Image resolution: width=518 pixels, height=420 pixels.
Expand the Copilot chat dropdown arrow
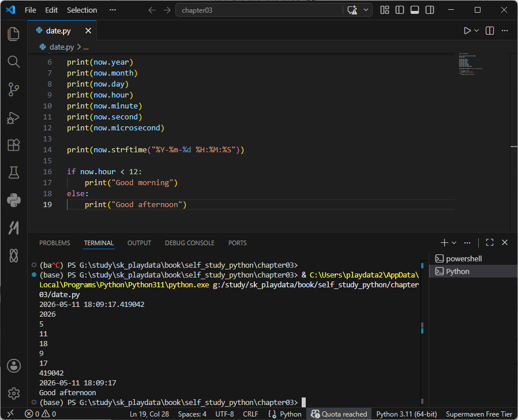366,10
